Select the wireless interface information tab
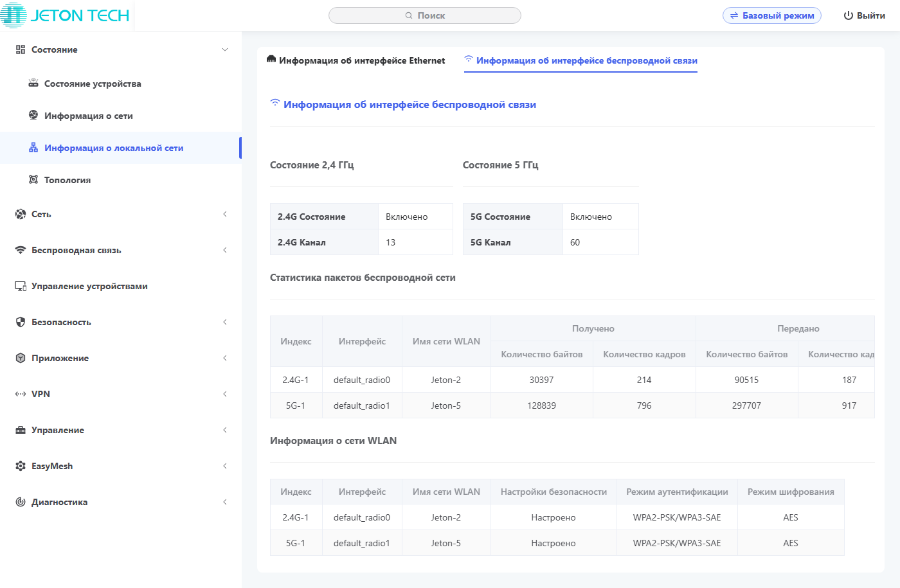Viewport: 900px width, 588px height. [580, 60]
